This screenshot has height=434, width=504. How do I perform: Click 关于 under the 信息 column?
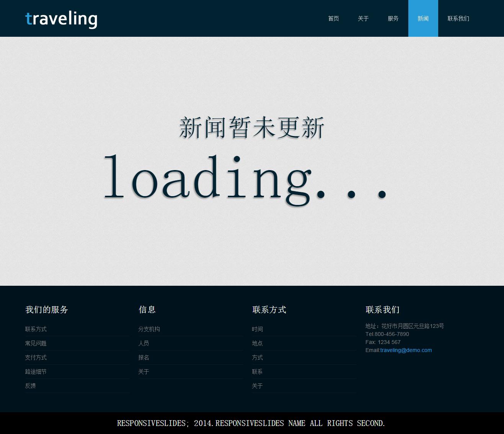[144, 372]
